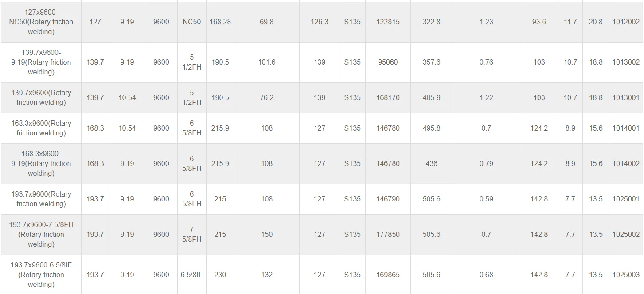This screenshot has width=644, height=294.
Task: Select the 139.7x9600-9.19 rotary friction welding row name
Action: coord(41,62)
